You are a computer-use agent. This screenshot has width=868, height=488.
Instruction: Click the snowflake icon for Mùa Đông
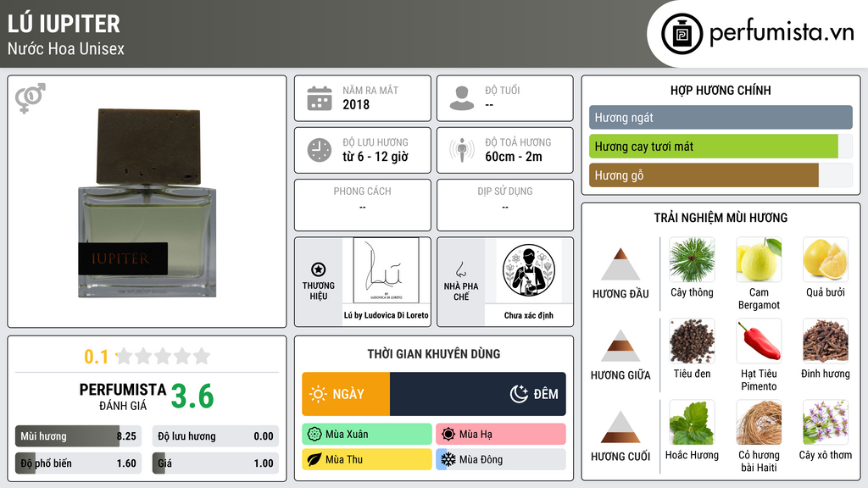(448, 459)
